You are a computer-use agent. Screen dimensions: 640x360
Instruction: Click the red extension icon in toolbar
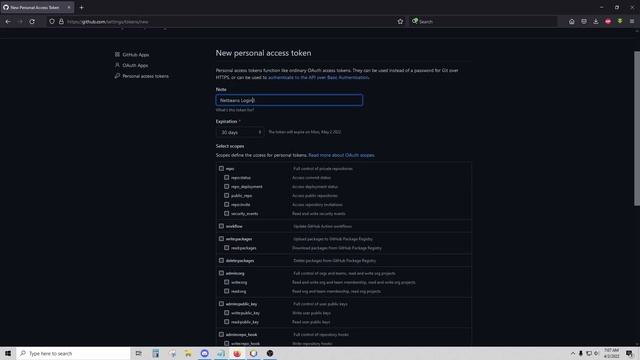(608, 22)
